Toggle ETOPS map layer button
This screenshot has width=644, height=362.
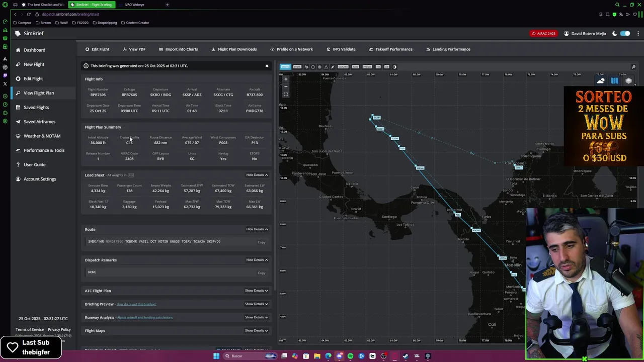297,67
